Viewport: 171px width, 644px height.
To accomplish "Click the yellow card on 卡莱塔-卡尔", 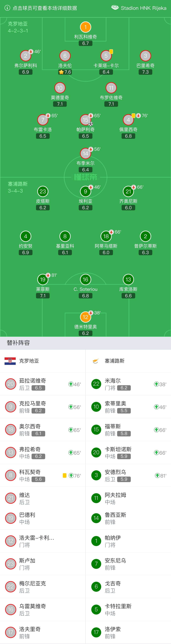I will (x=111, y=52).
